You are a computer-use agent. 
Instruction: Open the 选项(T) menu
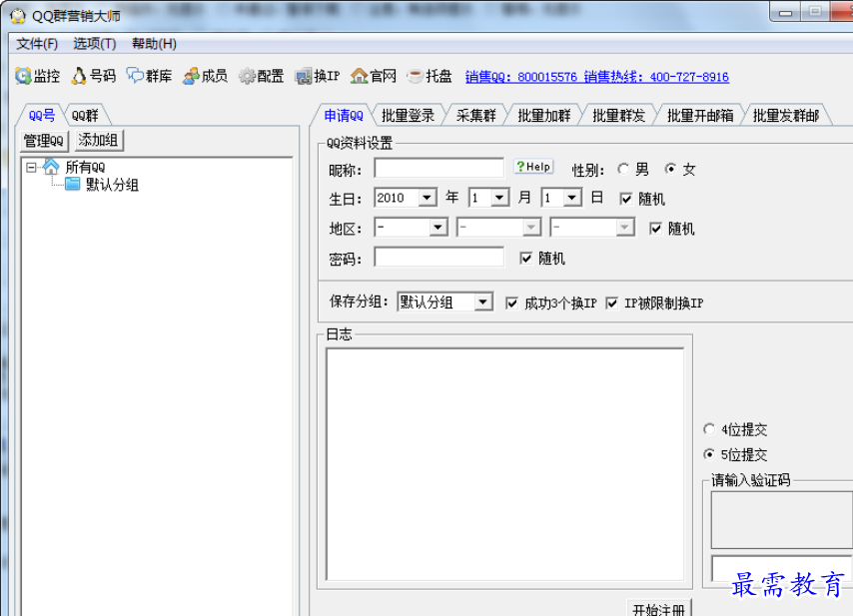(95, 44)
